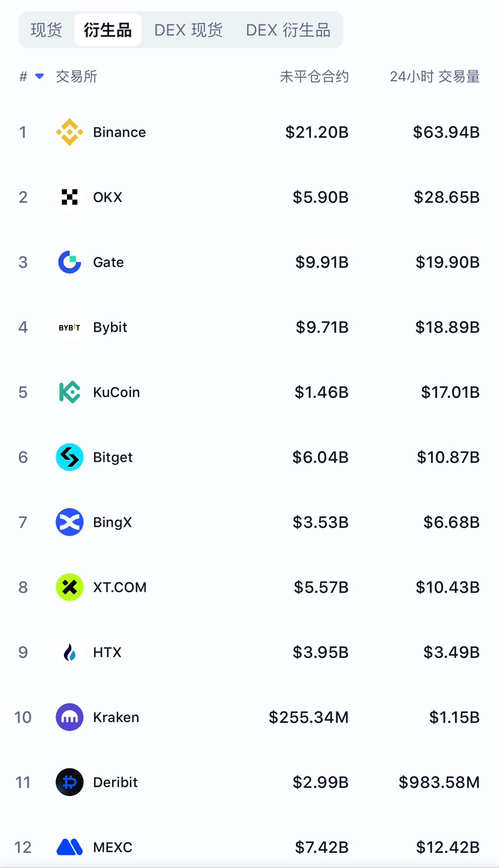499x868 pixels.
Task: Click the Kraken logo icon
Action: point(69,717)
